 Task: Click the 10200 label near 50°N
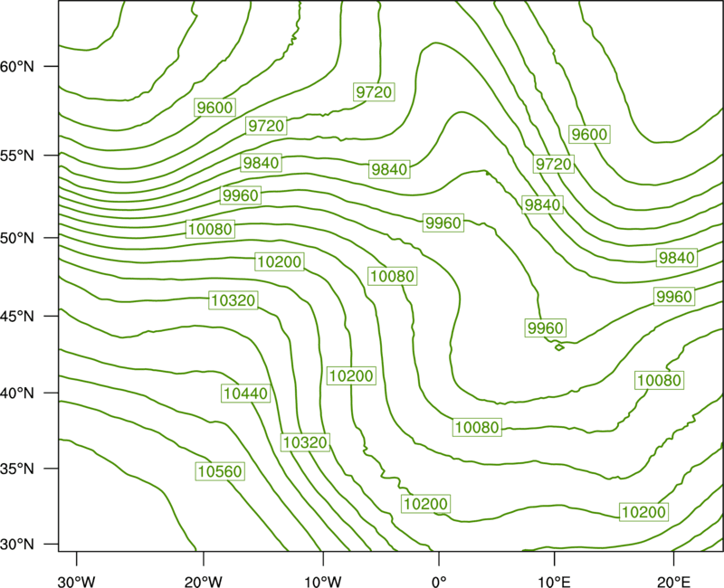[x=280, y=261]
